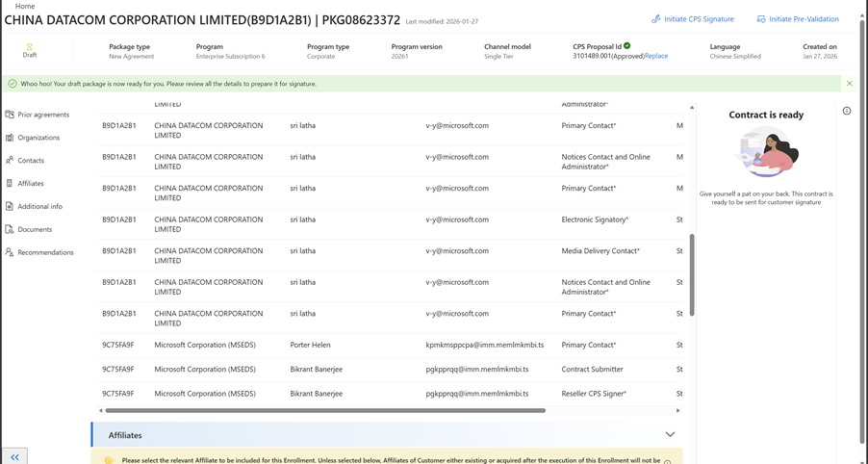The width and height of the screenshot is (868, 464).
Task: Click email kpmkmsppcpa@imm.memlmkmbi.ts
Action: tap(485, 345)
